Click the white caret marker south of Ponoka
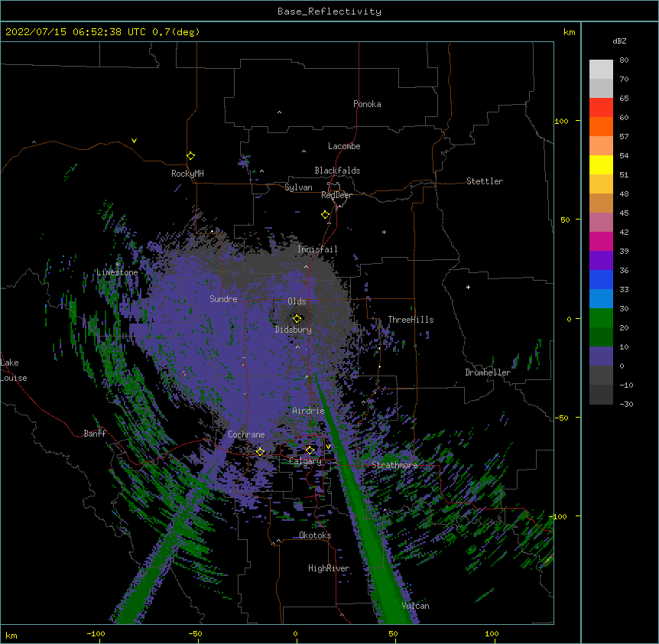The width and height of the screenshot is (659, 644). (279, 112)
